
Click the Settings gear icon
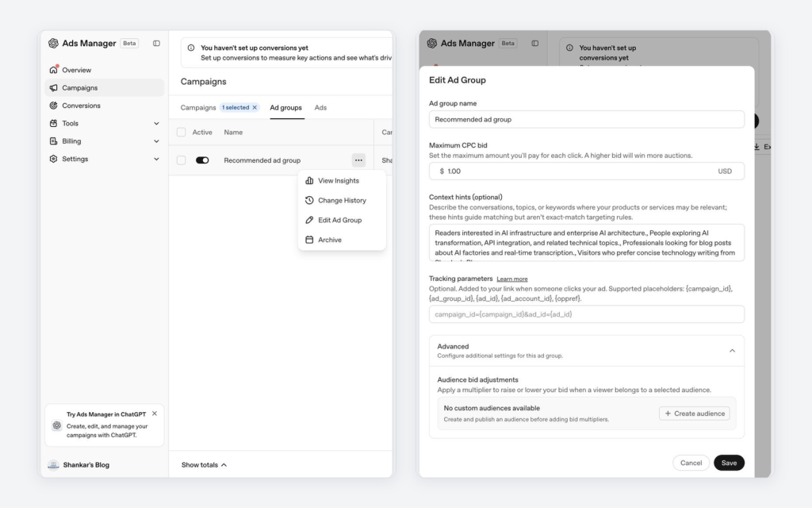(53, 159)
